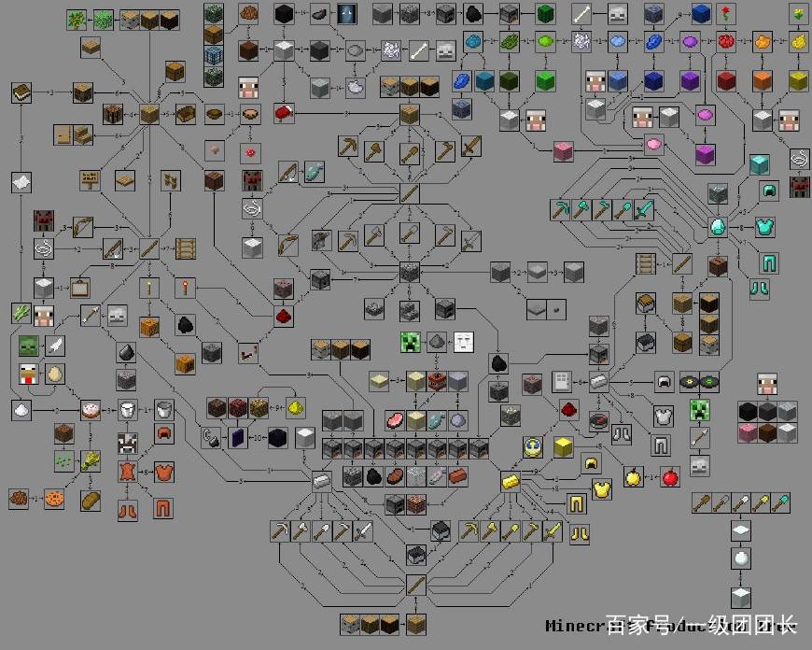Toggle the redstone torch icon

[x=185, y=287]
